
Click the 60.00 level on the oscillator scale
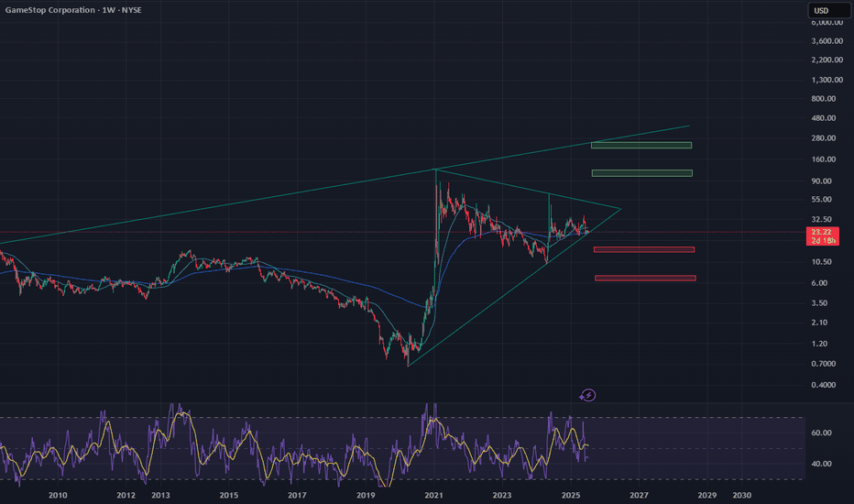821,433
